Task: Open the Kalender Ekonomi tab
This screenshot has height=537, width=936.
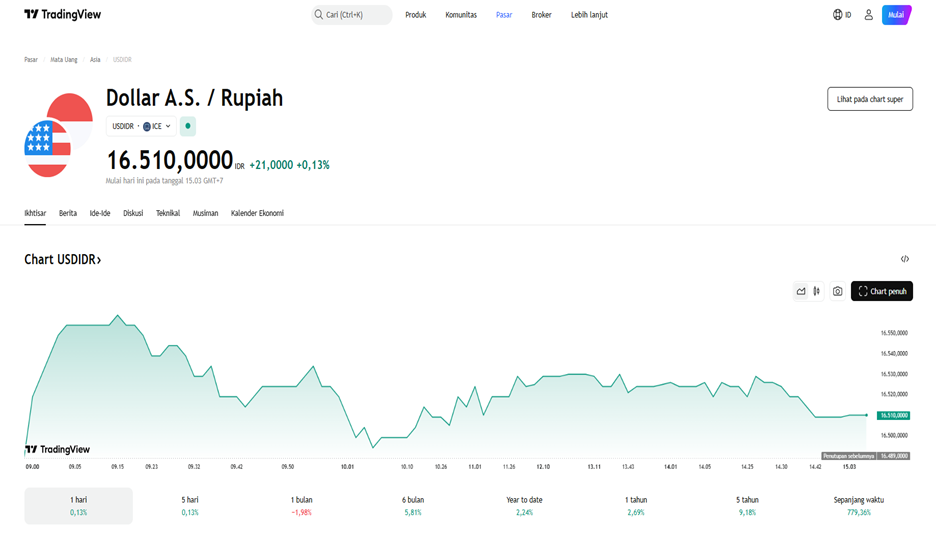Action: click(x=257, y=213)
